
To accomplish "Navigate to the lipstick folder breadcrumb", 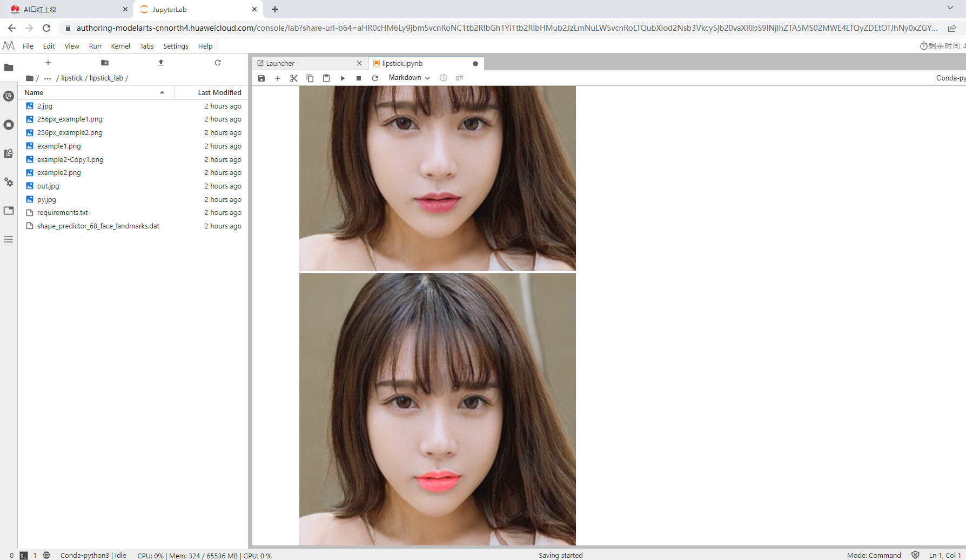I will click(x=72, y=78).
